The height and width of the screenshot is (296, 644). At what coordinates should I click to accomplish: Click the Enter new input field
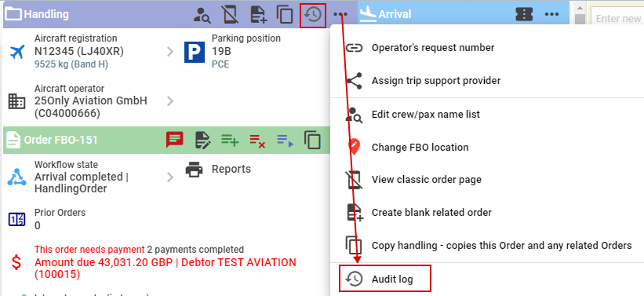[x=617, y=19]
